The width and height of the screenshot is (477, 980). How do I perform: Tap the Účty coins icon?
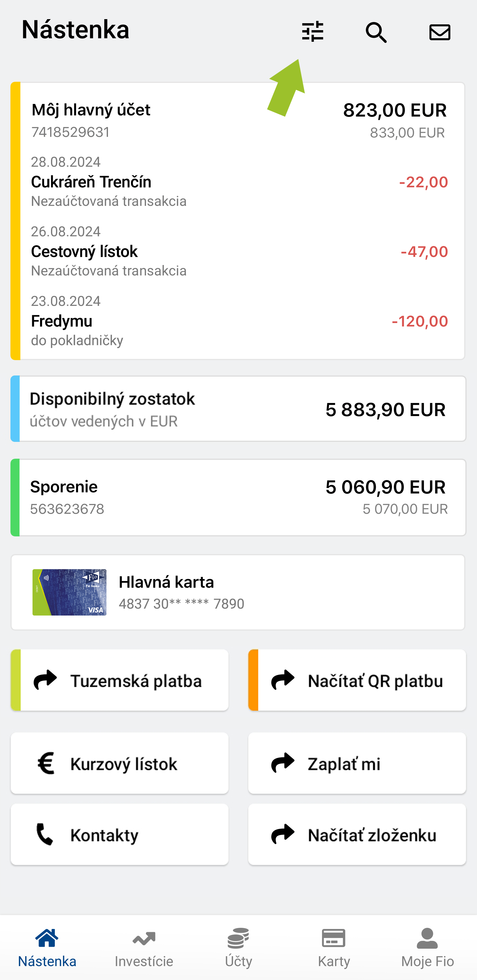(238, 938)
